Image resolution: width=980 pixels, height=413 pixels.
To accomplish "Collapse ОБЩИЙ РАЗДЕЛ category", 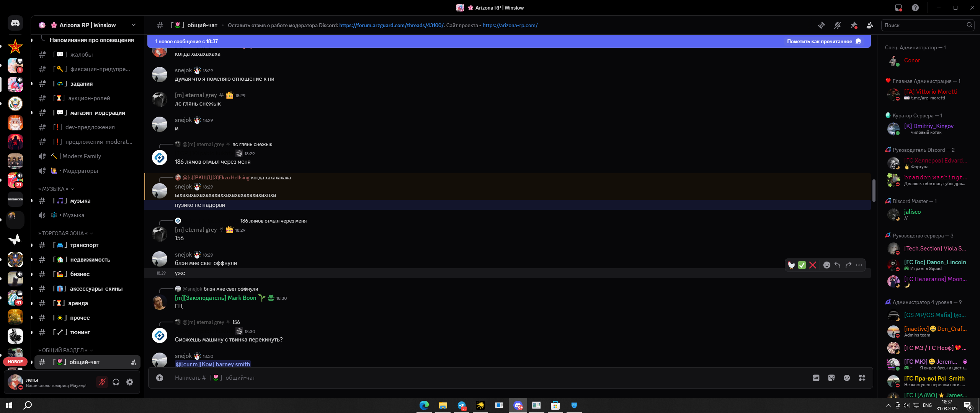I will (65, 350).
